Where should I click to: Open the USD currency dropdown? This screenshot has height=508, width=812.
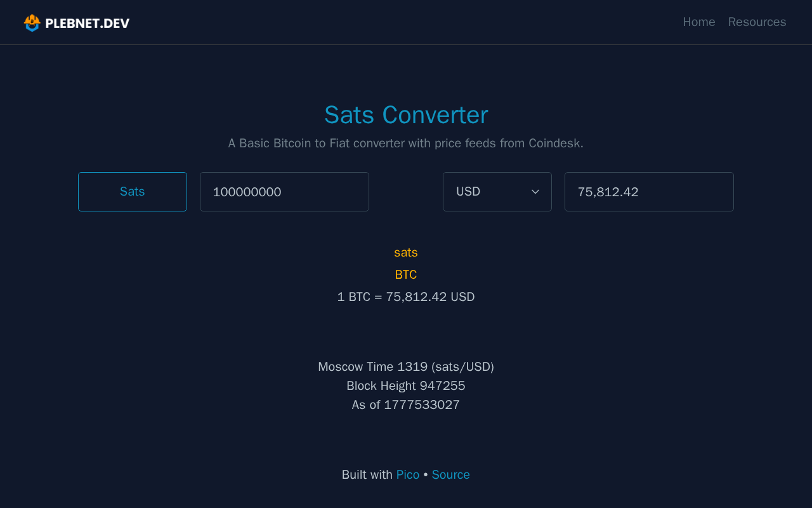497,192
